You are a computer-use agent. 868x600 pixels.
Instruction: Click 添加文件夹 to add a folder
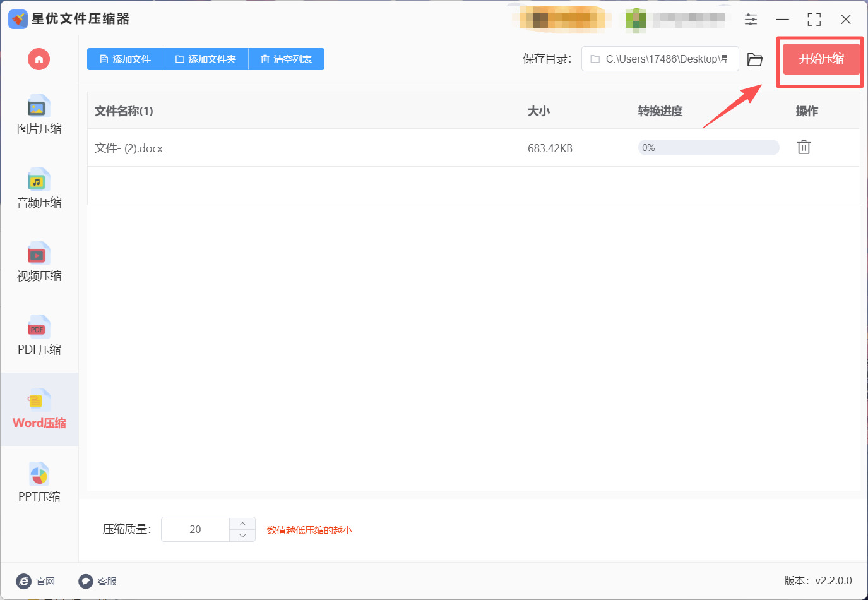pyautogui.click(x=206, y=59)
